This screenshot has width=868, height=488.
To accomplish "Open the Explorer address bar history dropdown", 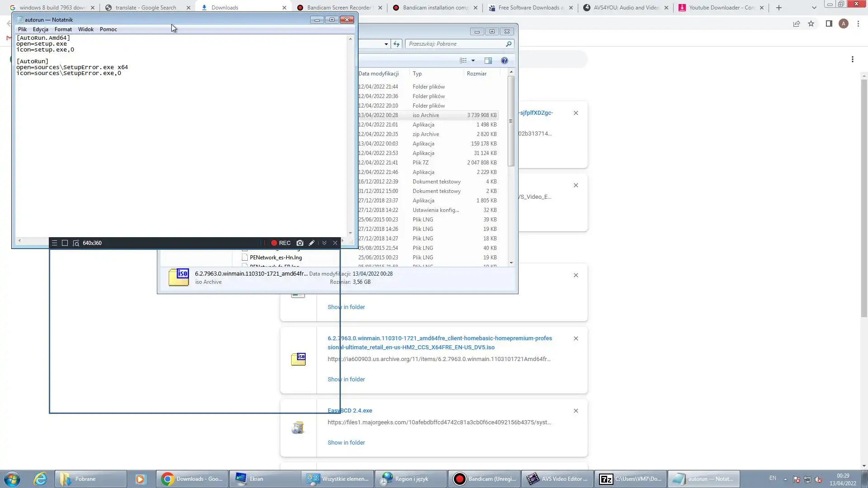I will [x=386, y=44].
